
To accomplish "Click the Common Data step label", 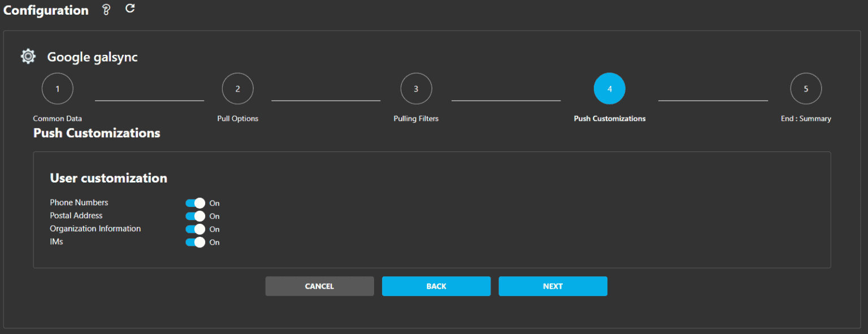I will click(x=58, y=119).
